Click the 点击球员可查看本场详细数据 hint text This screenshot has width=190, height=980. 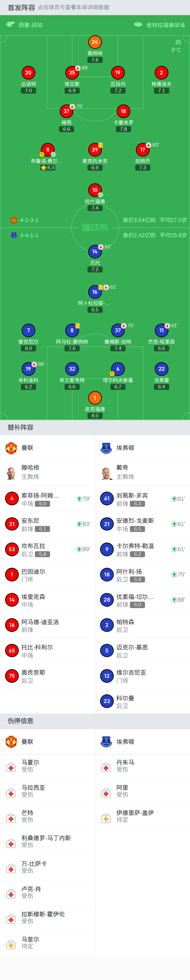[73, 7]
